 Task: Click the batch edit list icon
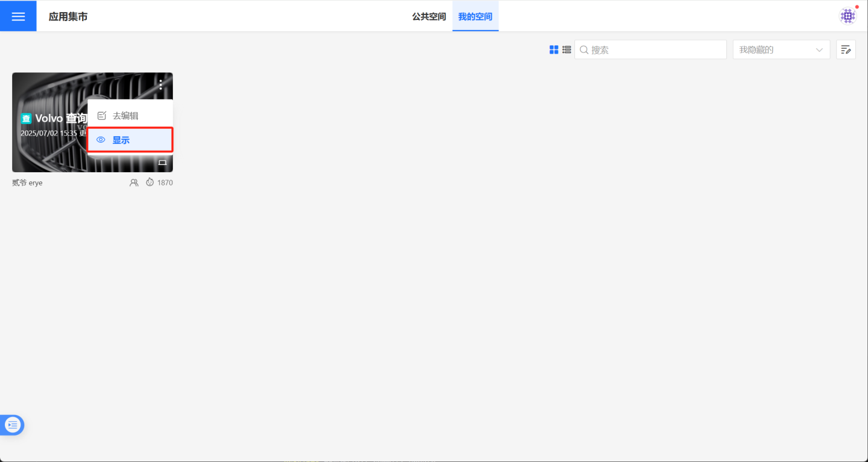tap(846, 50)
